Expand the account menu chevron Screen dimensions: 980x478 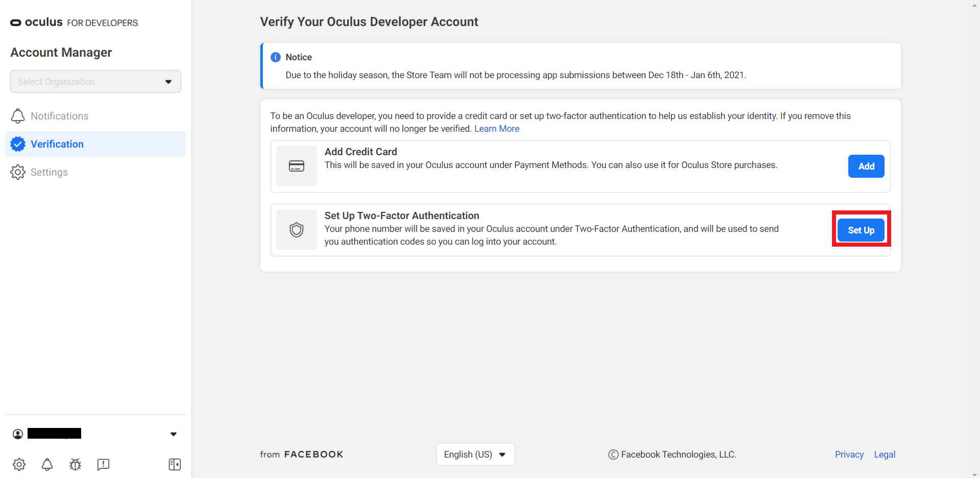[174, 434]
